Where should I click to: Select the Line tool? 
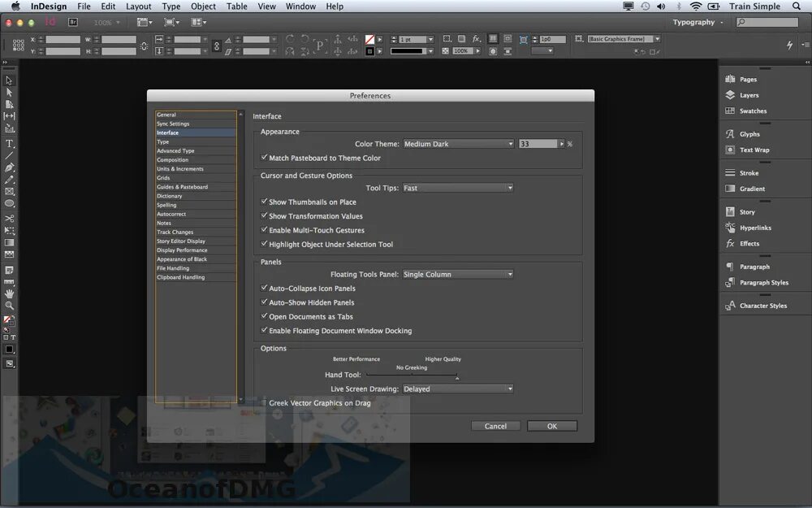[9, 155]
